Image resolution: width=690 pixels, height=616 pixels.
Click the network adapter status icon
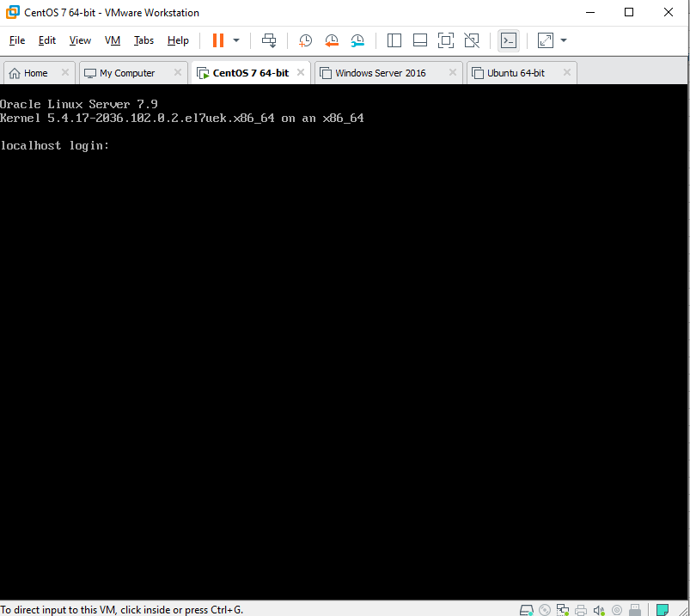point(564,608)
